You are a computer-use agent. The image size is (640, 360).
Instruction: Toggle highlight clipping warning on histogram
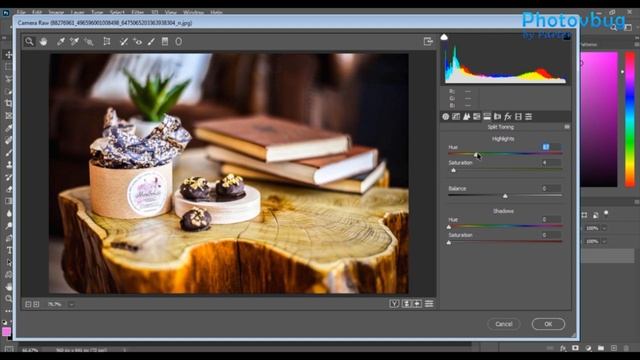point(567,37)
